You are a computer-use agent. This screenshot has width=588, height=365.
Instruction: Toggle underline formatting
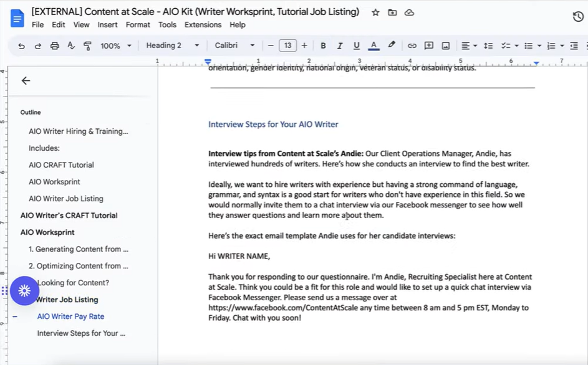click(x=357, y=45)
